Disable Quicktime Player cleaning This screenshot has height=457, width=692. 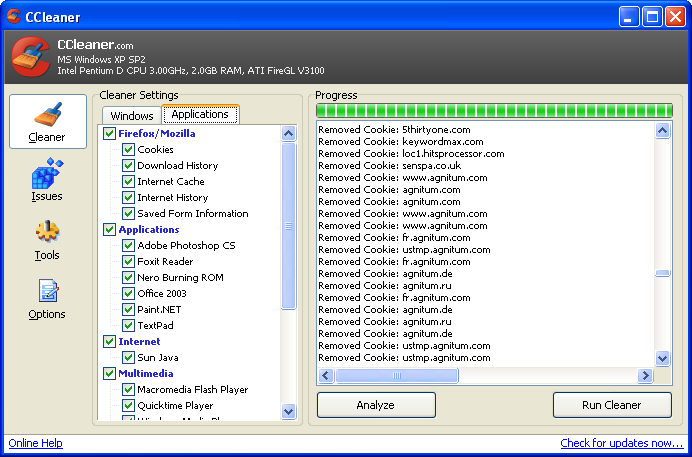(128, 405)
